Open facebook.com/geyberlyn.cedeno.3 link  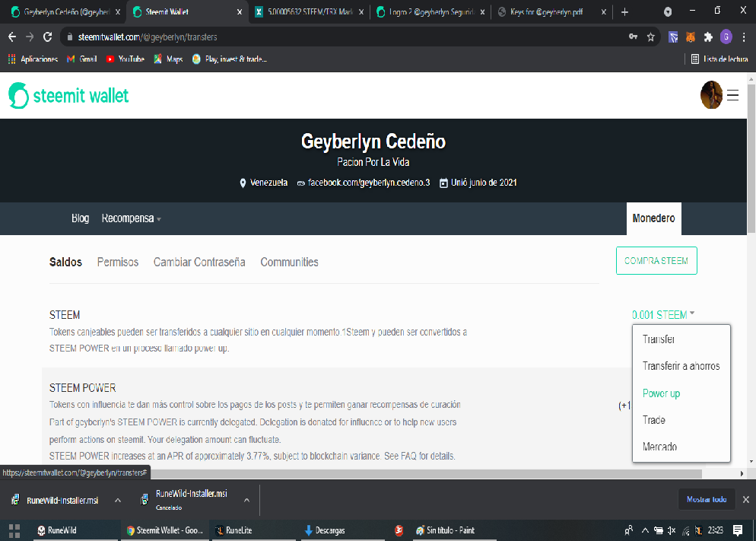[368, 183]
